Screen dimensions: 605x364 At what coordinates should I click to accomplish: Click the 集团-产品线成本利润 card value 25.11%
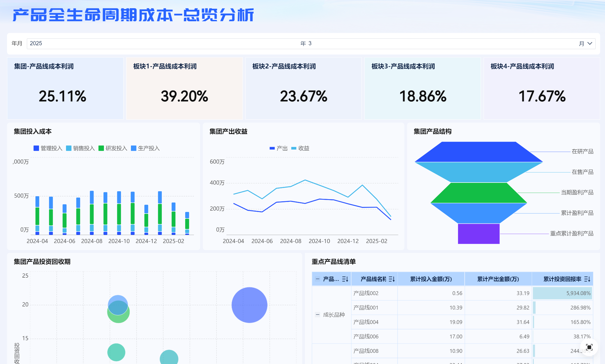[62, 96]
